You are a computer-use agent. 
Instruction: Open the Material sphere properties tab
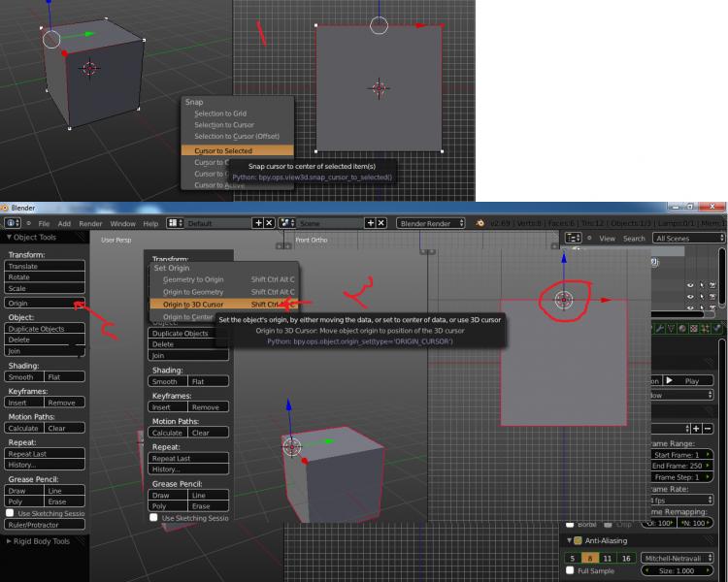(x=682, y=328)
